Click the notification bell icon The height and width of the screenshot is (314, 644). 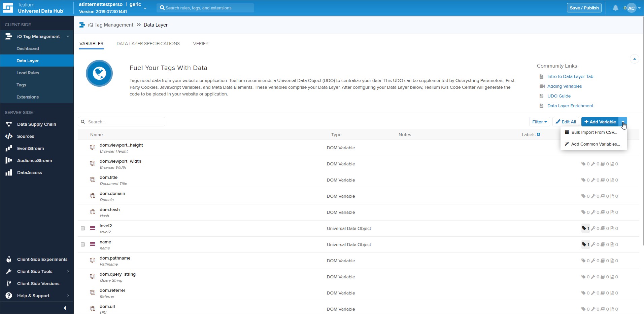[x=615, y=8]
